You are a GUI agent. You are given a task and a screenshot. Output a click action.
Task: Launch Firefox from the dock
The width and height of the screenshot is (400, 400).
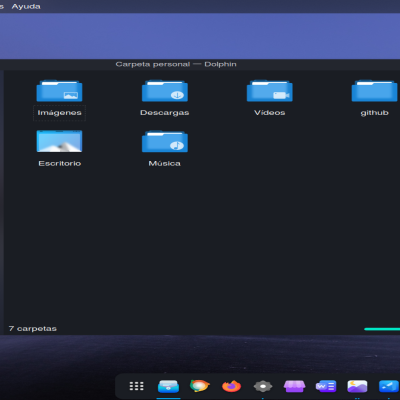coord(231,386)
